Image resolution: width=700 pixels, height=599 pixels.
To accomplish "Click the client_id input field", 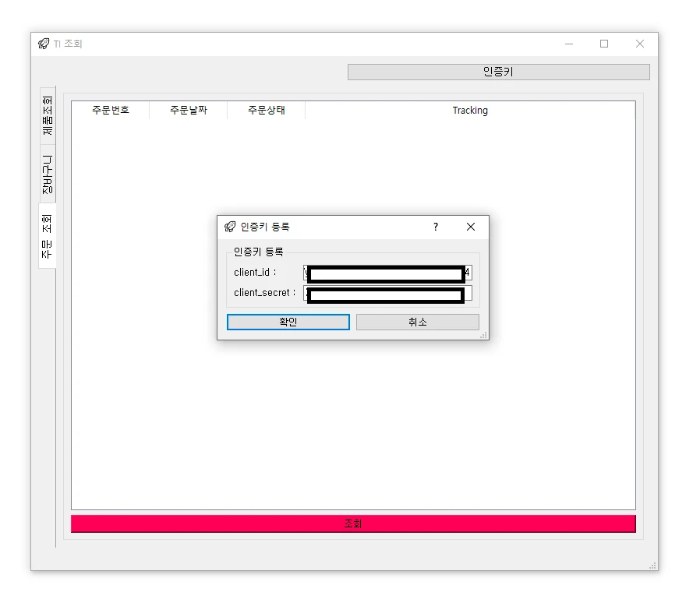I will click(x=387, y=273).
